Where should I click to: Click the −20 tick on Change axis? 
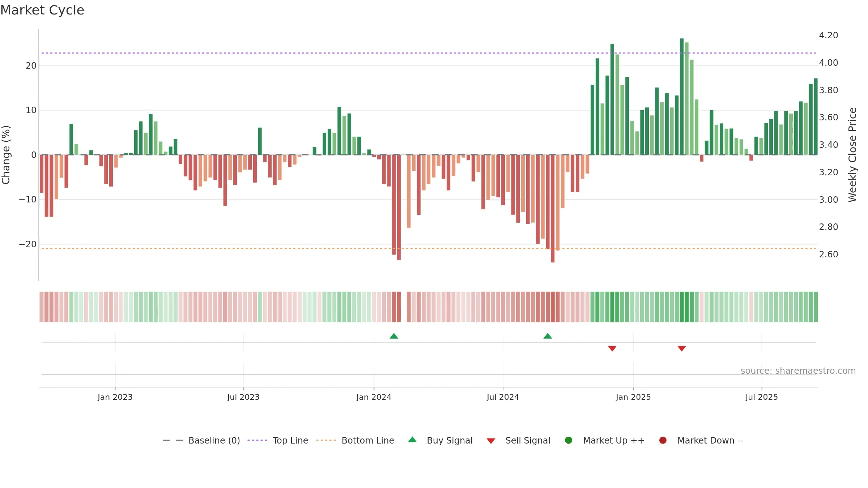click(28, 244)
